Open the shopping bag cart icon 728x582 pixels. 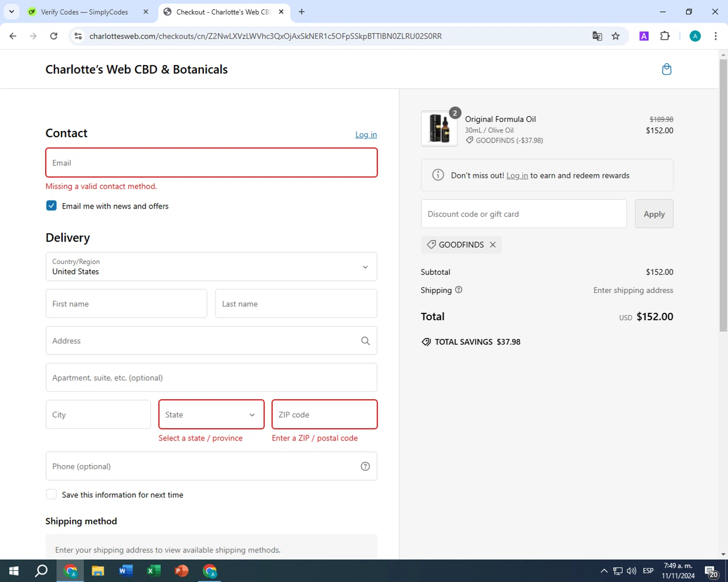pos(667,69)
